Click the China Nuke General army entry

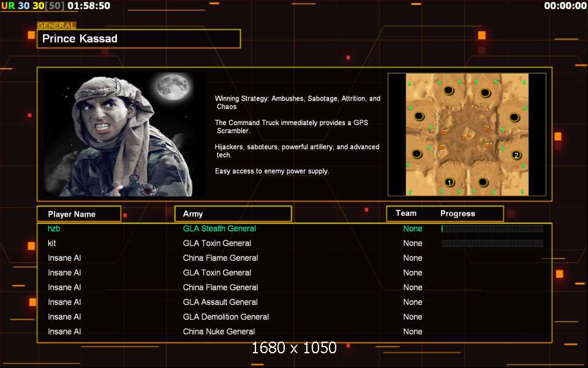click(x=219, y=332)
